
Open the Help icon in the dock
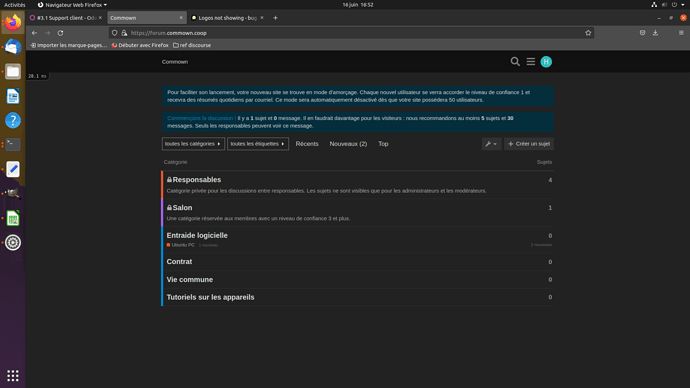tap(13, 120)
